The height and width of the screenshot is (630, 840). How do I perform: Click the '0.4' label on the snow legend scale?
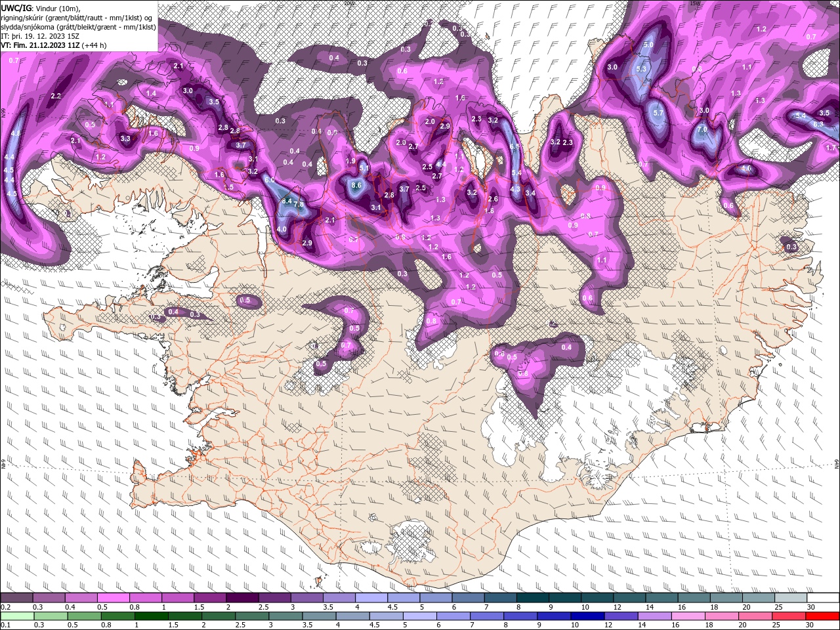[70, 607]
